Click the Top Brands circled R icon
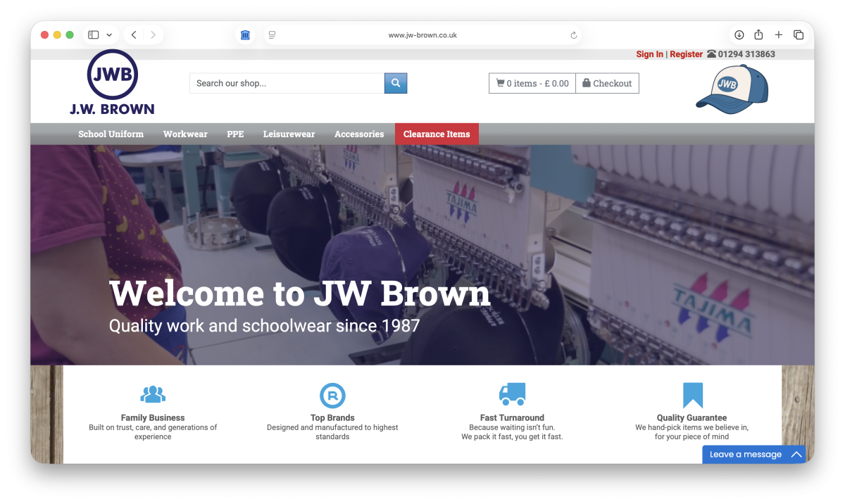The height and width of the screenshot is (504, 845). click(x=332, y=394)
